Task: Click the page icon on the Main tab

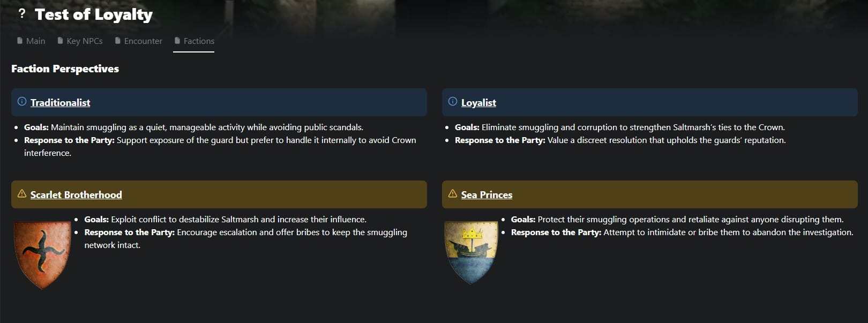Action: (20, 41)
